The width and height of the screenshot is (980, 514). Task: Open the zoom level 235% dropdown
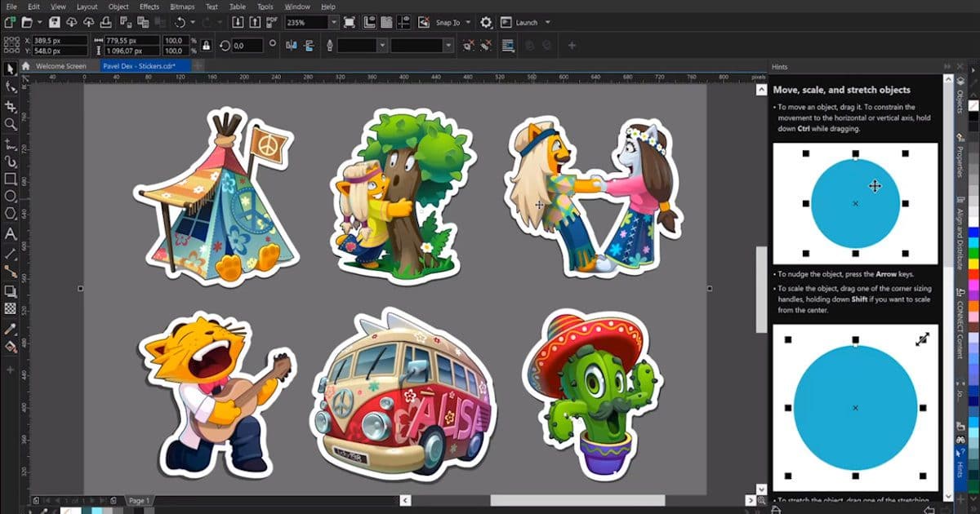334,23
